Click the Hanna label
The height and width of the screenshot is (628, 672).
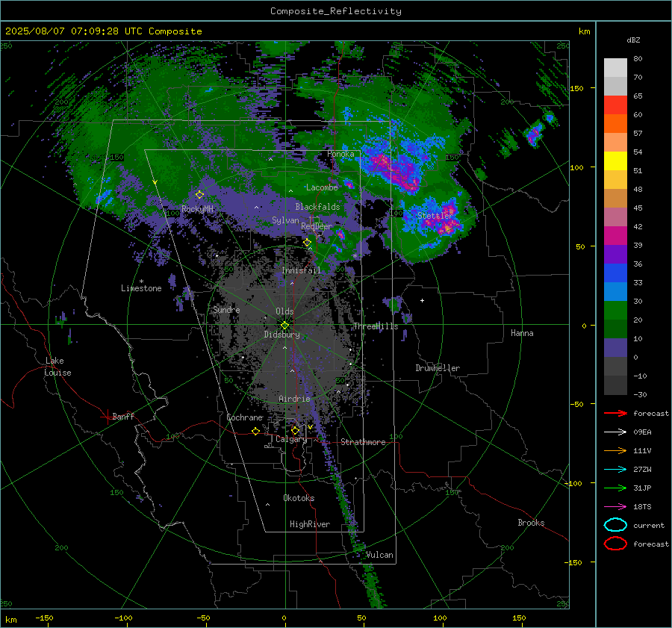pos(522,333)
